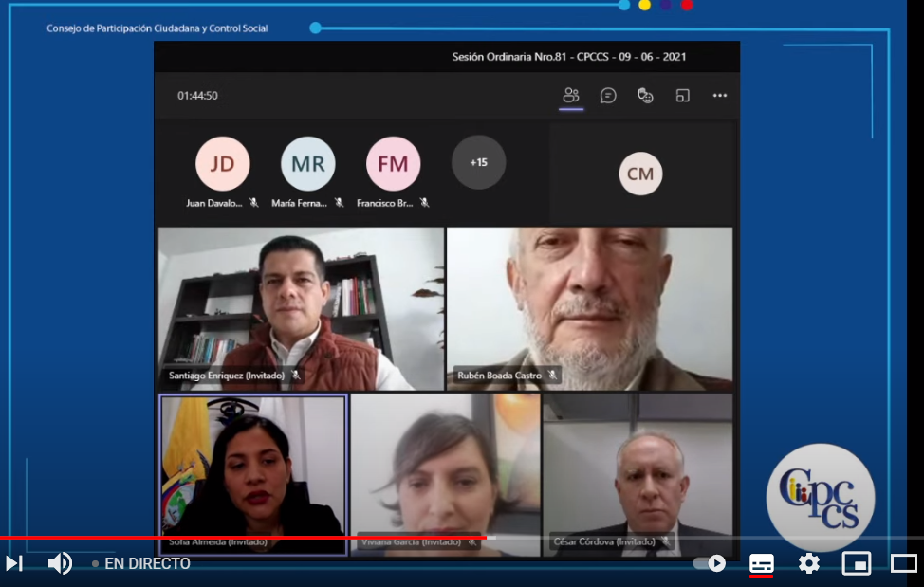Click César Córdova's video tile

[638, 474]
